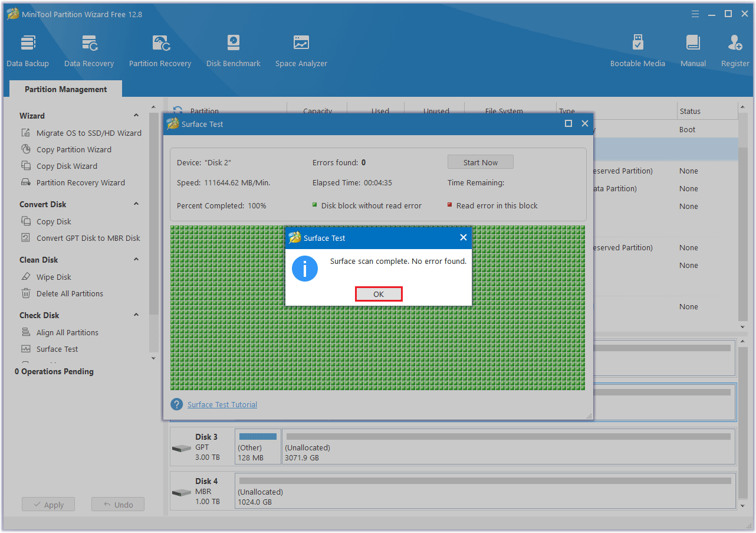Switch to the Partition Management tab

[65, 89]
